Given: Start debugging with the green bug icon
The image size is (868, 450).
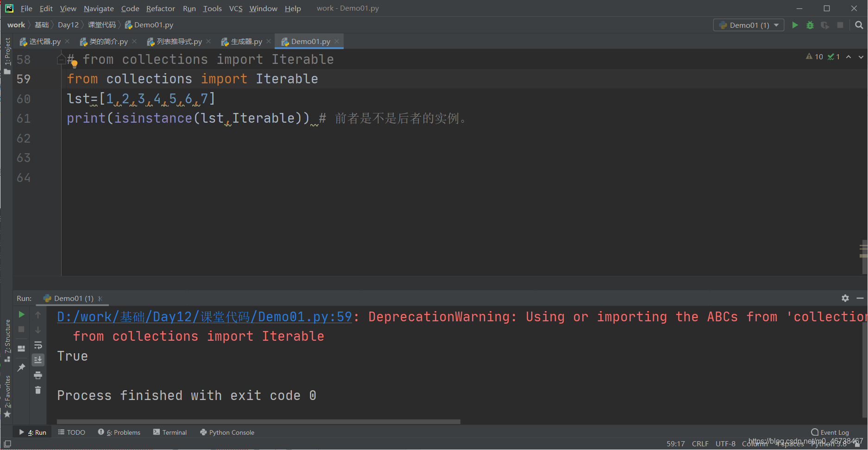Looking at the screenshot, I should tap(810, 25).
